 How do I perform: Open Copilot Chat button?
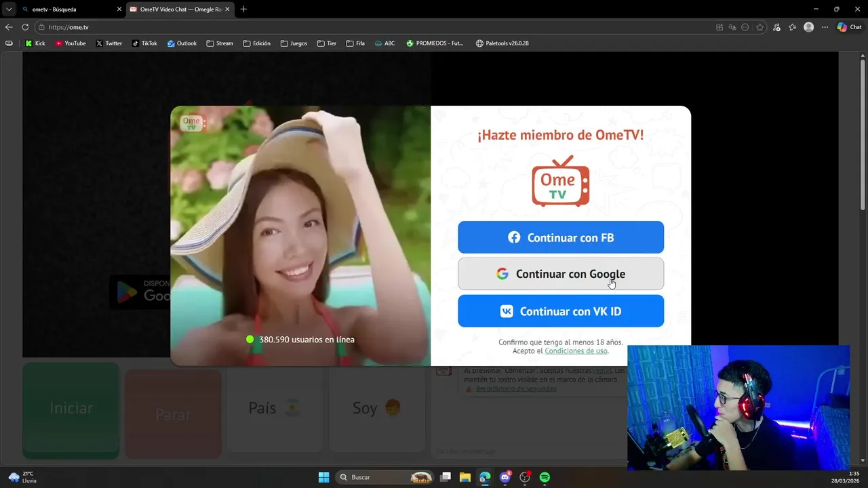coord(849,27)
